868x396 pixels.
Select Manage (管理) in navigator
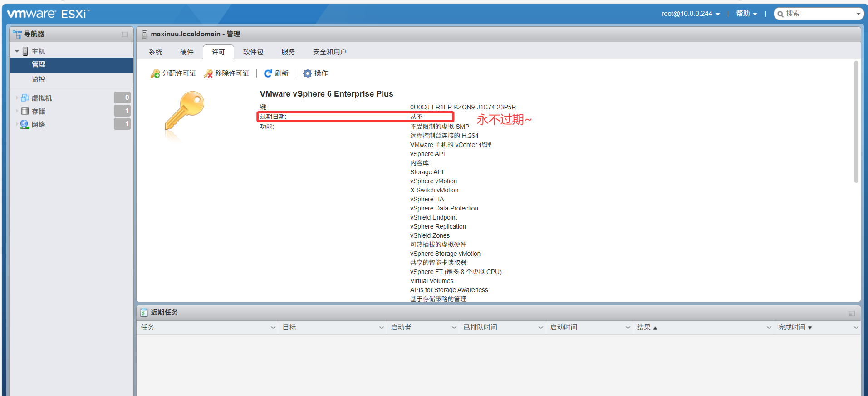click(71, 64)
